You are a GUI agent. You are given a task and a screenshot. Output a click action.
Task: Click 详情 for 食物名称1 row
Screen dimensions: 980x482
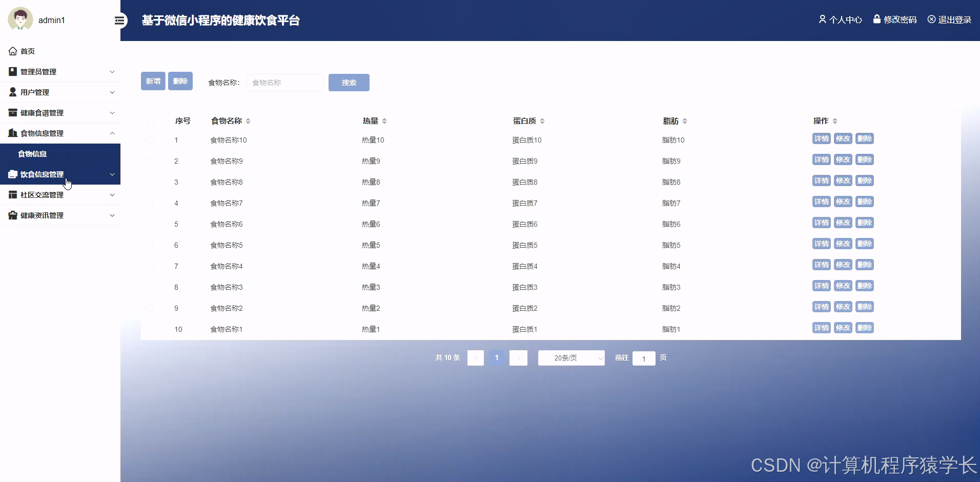pos(821,328)
